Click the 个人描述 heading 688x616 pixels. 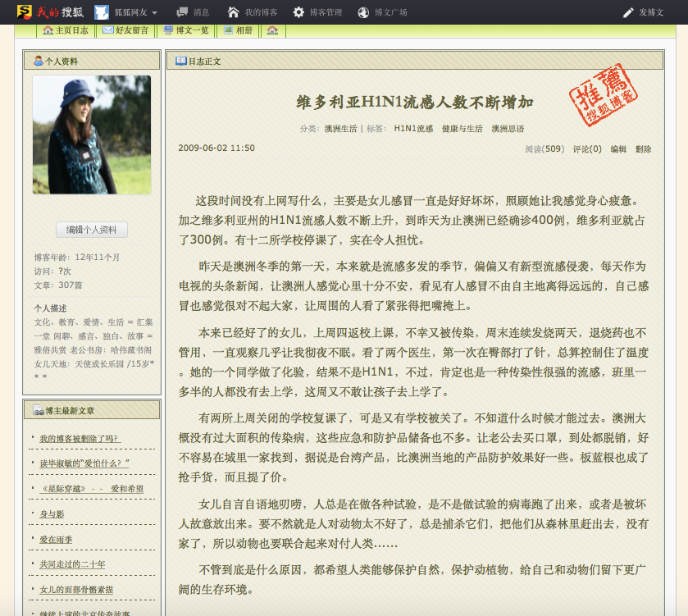pos(51,308)
